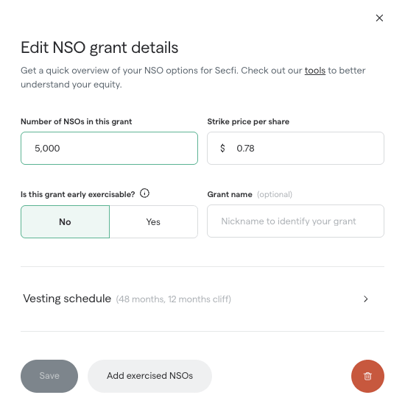Select Yes for early exercisable
The height and width of the screenshot is (420, 405).
153,222
